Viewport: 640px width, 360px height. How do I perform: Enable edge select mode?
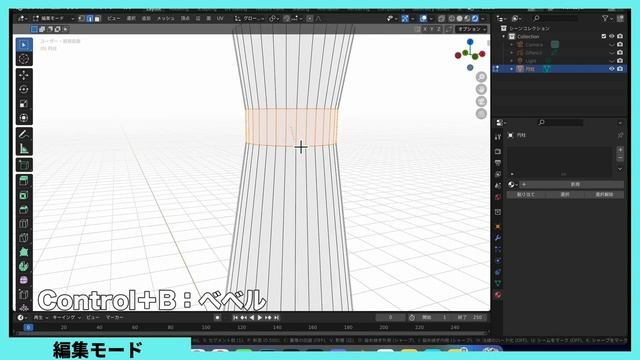pyautogui.click(x=90, y=18)
